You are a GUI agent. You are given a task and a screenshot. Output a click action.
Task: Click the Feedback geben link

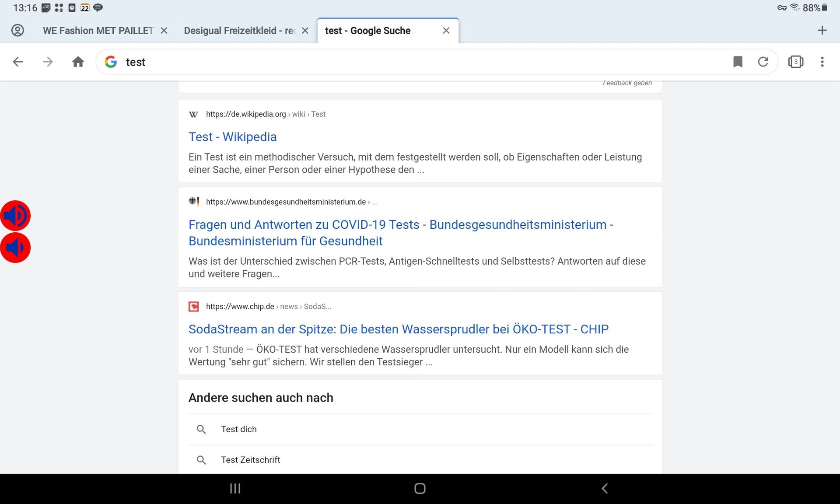click(627, 83)
